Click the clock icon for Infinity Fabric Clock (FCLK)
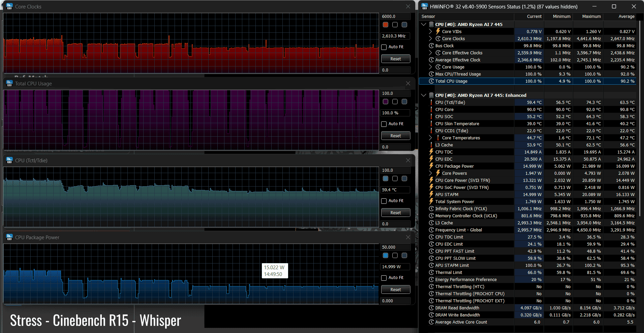This screenshot has height=333, width=644. (x=431, y=209)
